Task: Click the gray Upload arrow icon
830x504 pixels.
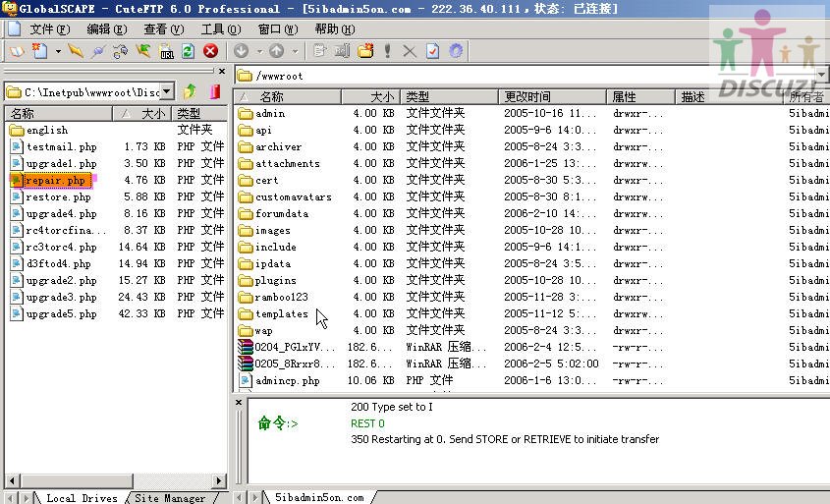Action: (x=277, y=51)
